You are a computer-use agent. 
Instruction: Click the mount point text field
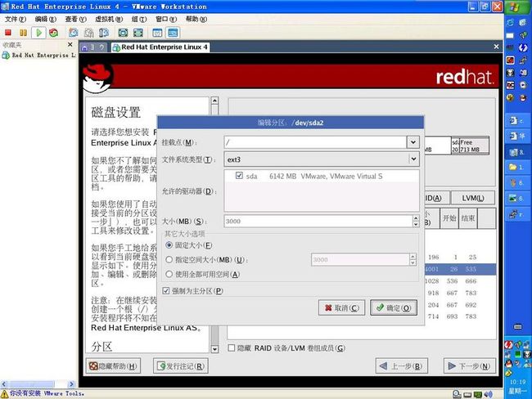[x=315, y=142]
